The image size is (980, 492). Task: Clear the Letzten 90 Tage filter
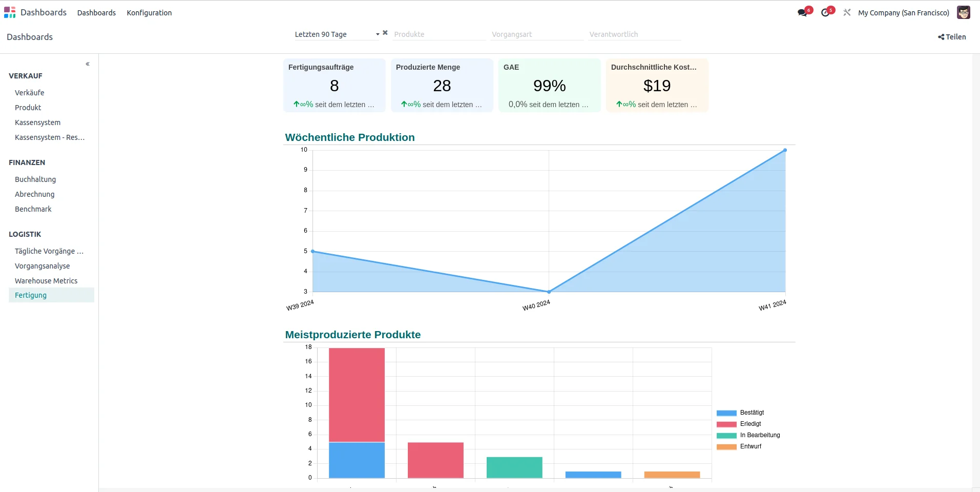coord(385,33)
